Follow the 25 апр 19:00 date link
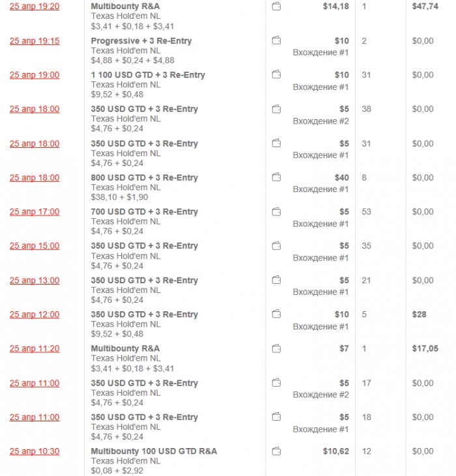This screenshot has width=456, height=476. tap(35, 75)
